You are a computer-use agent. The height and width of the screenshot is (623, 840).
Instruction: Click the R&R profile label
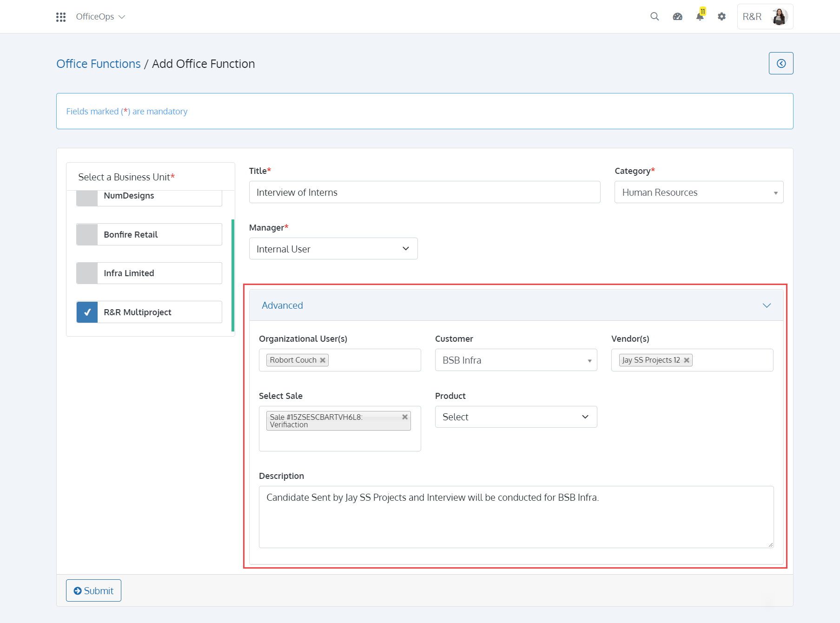752,17
